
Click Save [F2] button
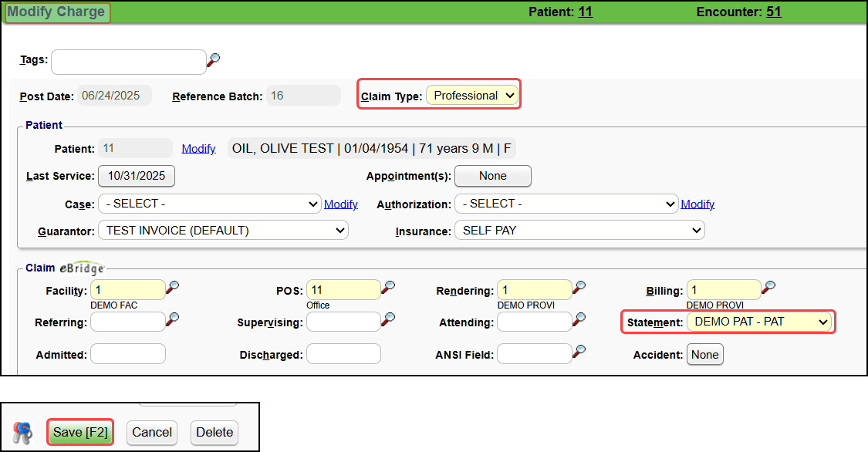80,433
